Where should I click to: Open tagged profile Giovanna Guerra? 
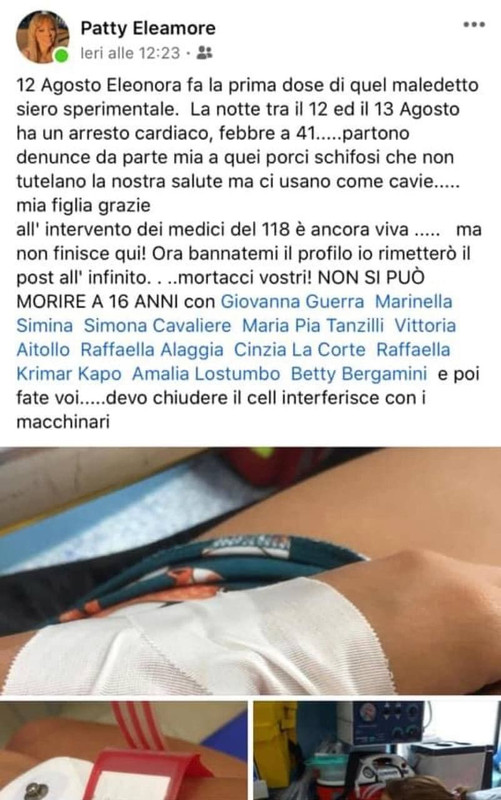[292, 302]
